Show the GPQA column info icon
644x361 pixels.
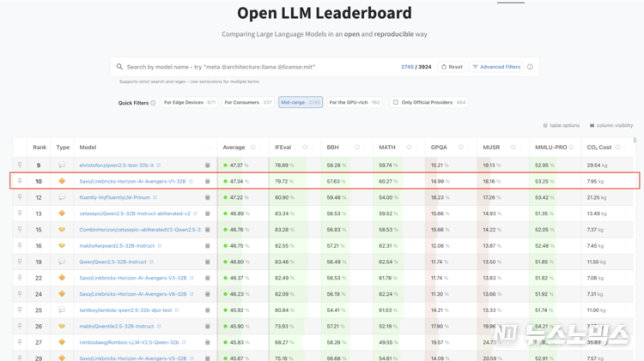point(461,147)
